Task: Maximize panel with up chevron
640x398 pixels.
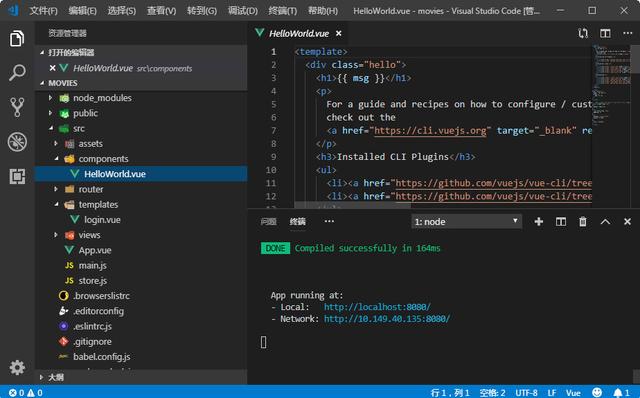Action: point(605,222)
